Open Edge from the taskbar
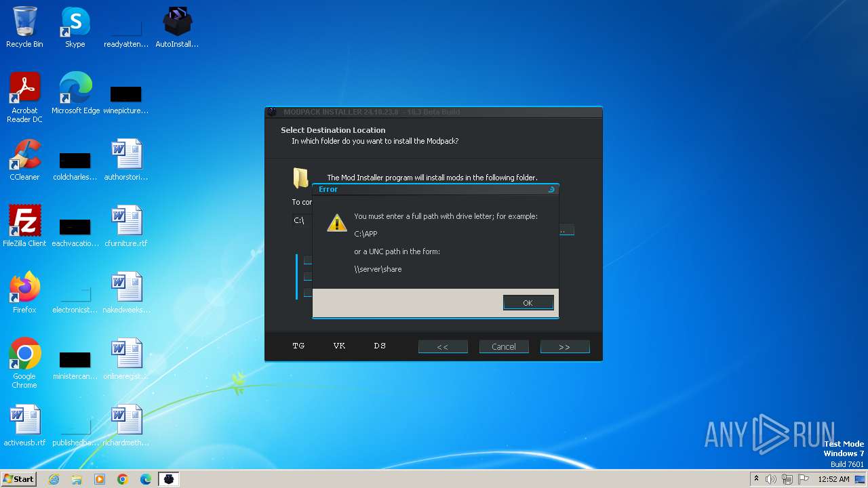 coord(146,479)
